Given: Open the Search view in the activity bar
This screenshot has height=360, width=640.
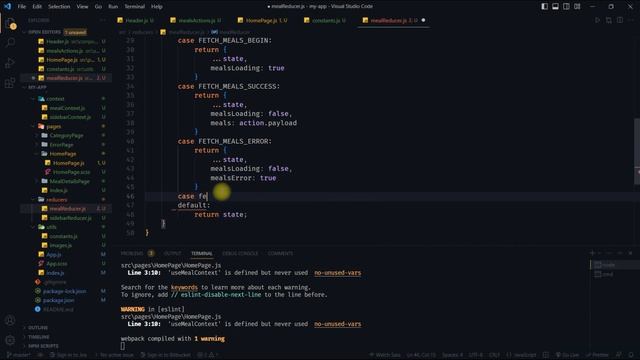Looking at the screenshot, I should [x=10, y=42].
